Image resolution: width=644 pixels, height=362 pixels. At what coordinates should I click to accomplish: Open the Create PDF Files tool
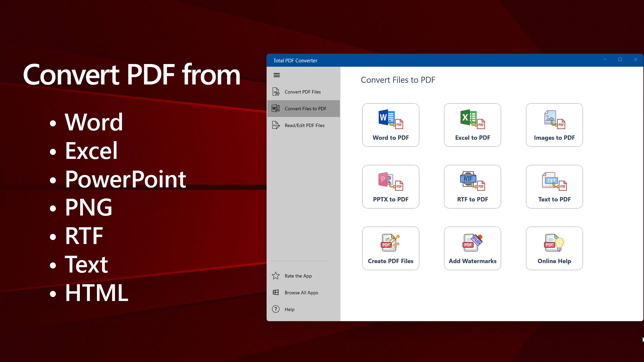pyautogui.click(x=390, y=243)
